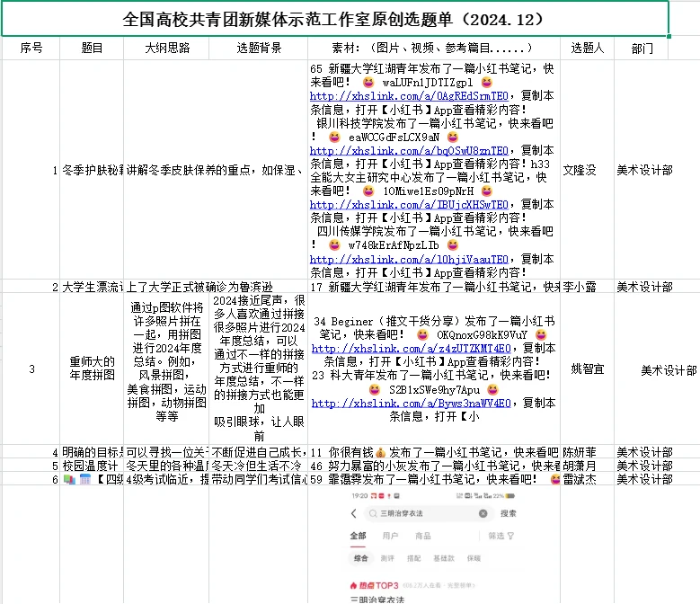Select the 美术设计部 cell in 姚智宜's row

point(669,370)
